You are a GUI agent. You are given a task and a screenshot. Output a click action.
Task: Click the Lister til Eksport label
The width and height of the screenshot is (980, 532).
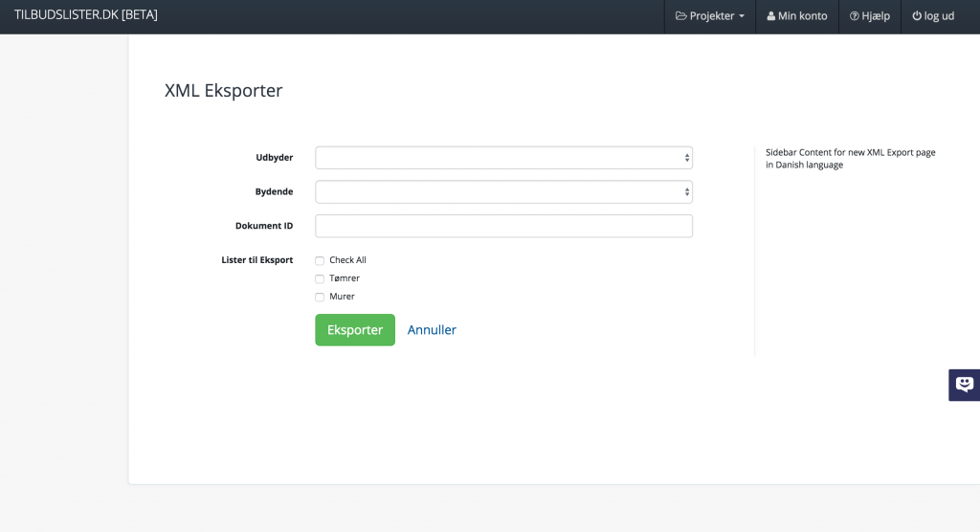tap(256, 260)
